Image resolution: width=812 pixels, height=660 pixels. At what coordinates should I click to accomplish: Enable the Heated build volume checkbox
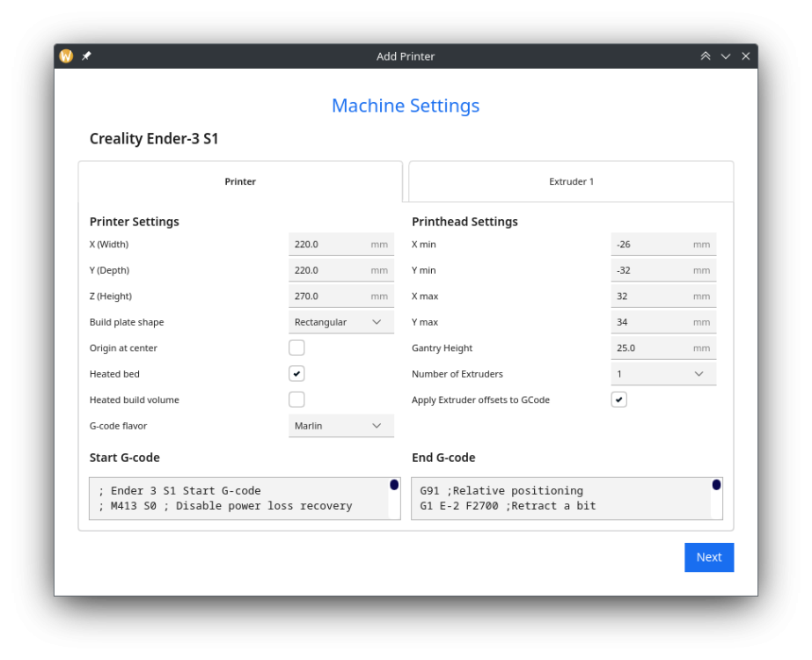(x=296, y=400)
